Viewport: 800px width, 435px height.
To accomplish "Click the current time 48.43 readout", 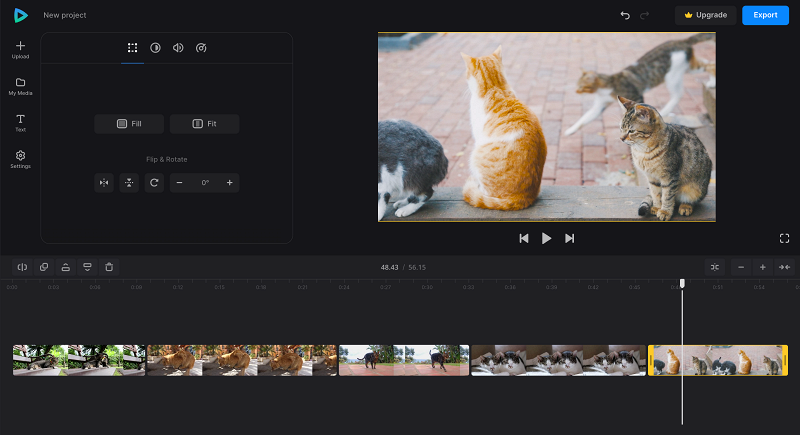I will 389,267.
